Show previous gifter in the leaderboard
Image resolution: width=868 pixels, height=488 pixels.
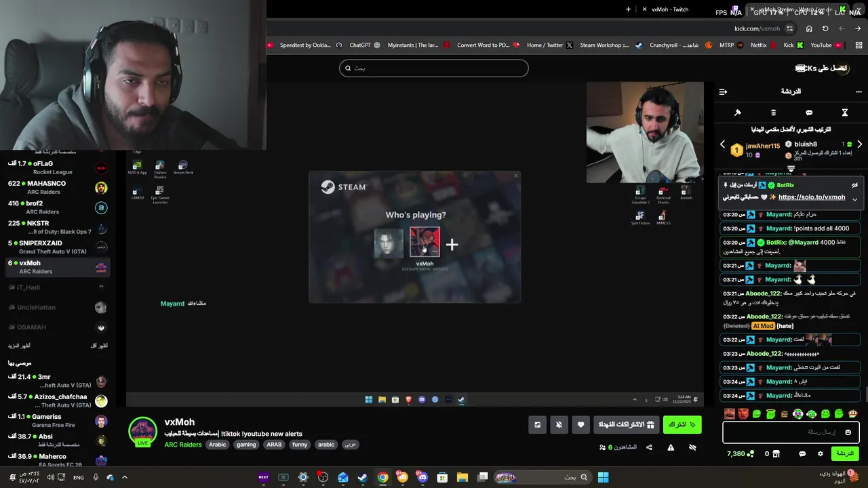tap(722, 144)
